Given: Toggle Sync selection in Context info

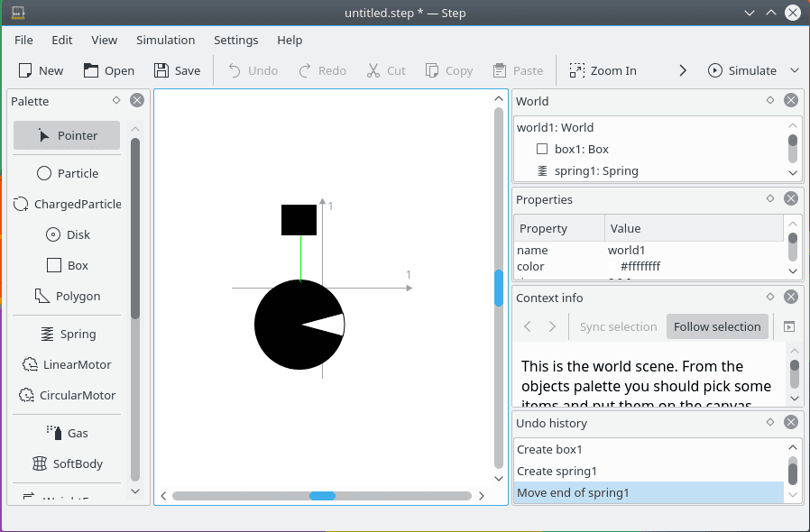Looking at the screenshot, I should point(618,327).
